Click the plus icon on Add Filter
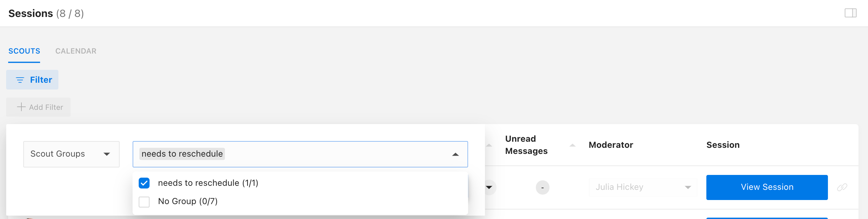 [x=21, y=107]
